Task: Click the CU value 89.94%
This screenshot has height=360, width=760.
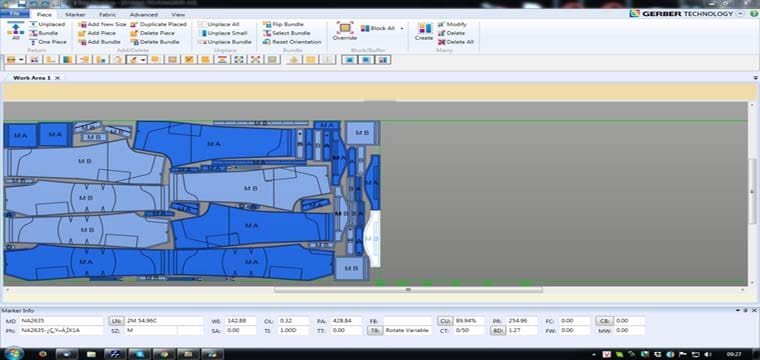Action: coord(469,321)
